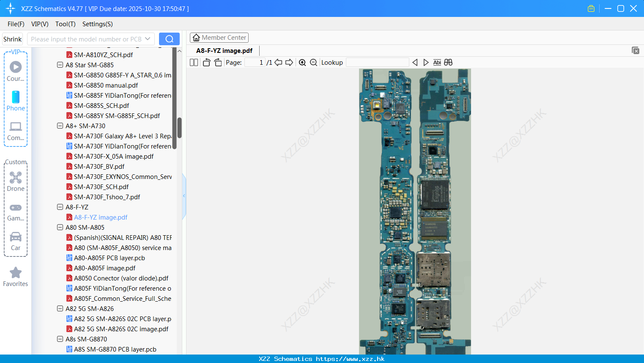Select the Computer category icon

(x=16, y=130)
